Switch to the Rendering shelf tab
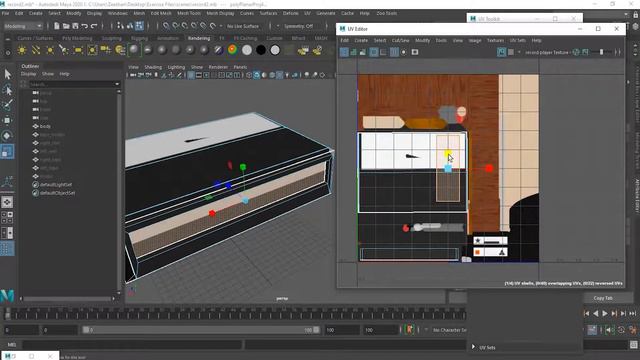The height and width of the screenshot is (360, 640). pyautogui.click(x=199, y=38)
